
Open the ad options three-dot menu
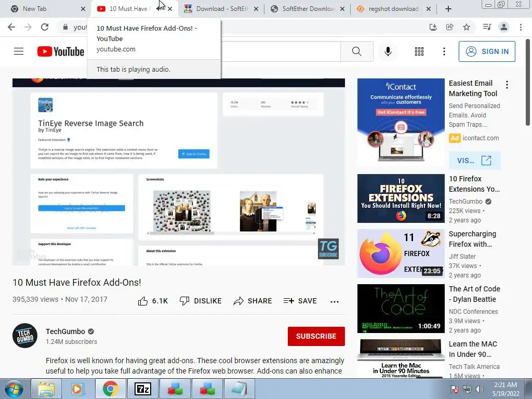(507, 85)
